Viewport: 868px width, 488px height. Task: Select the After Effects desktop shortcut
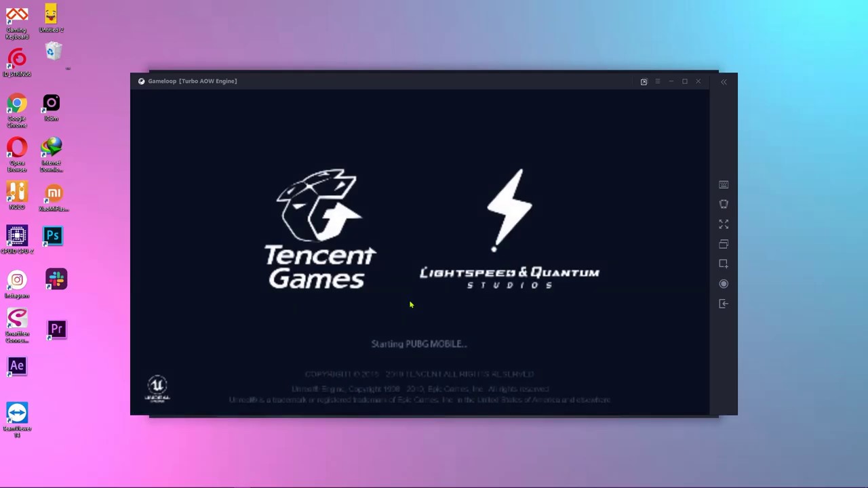click(17, 366)
